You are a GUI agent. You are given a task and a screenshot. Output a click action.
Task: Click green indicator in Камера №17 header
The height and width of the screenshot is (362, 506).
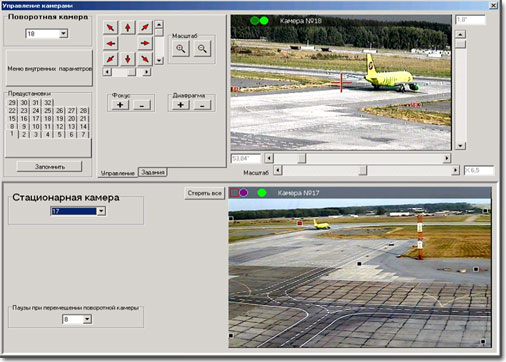262,193
